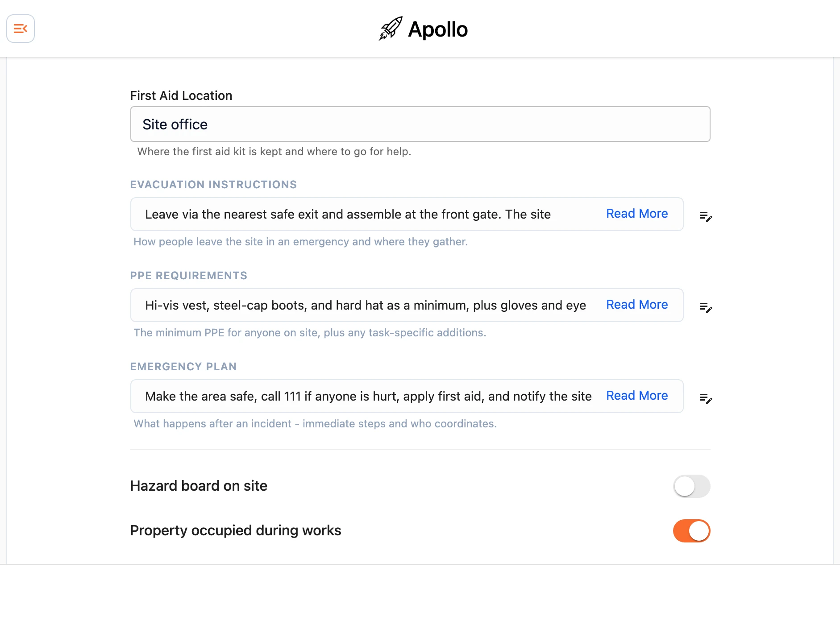
Task: Click the Hazard board on site label
Action: click(199, 486)
